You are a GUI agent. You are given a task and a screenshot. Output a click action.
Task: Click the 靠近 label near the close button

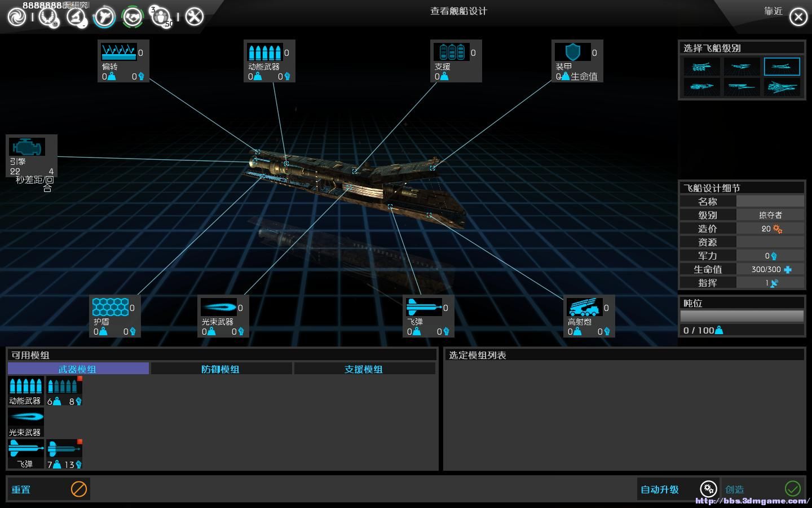[773, 11]
